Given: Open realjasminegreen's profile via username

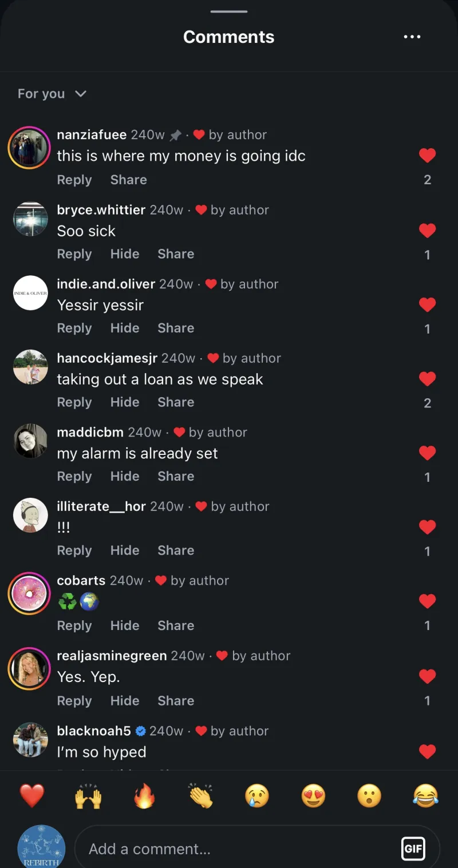Looking at the screenshot, I should pos(112,656).
